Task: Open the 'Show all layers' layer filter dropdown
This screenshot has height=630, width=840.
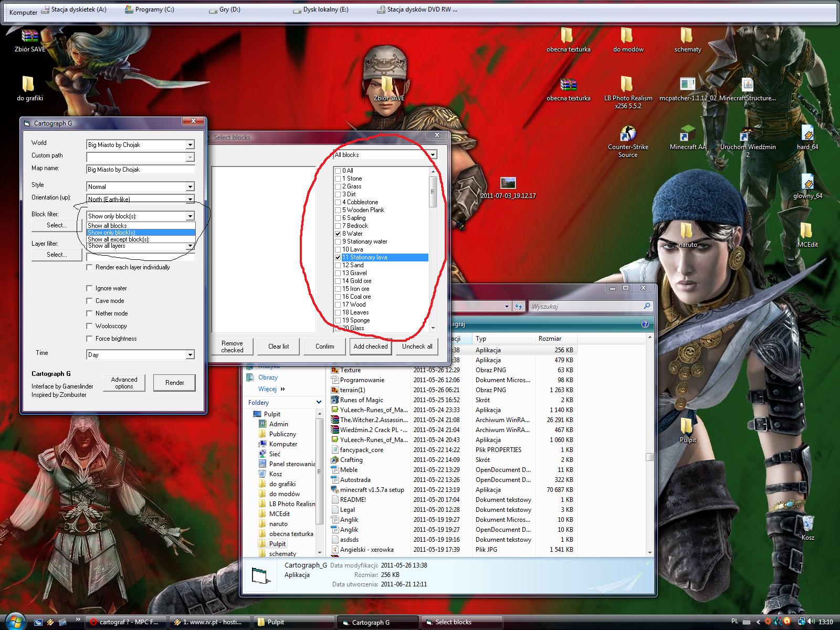Action: pos(190,246)
